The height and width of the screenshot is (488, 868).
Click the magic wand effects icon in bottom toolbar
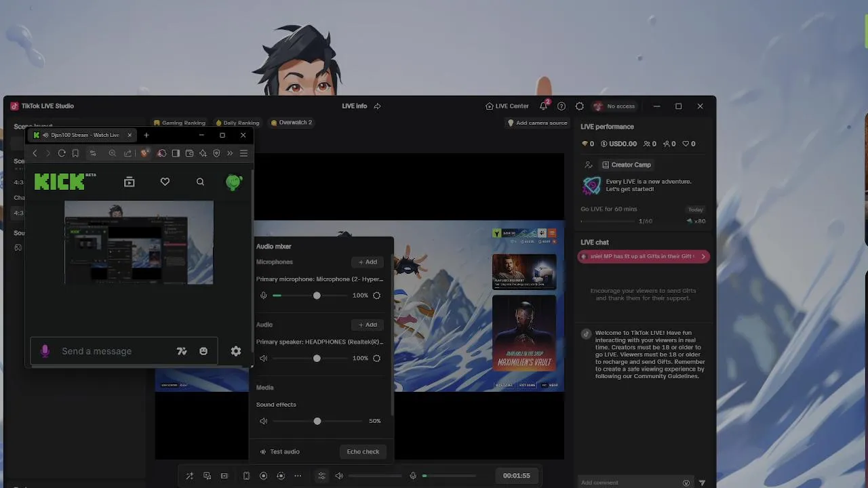click(x=190, y=476)
